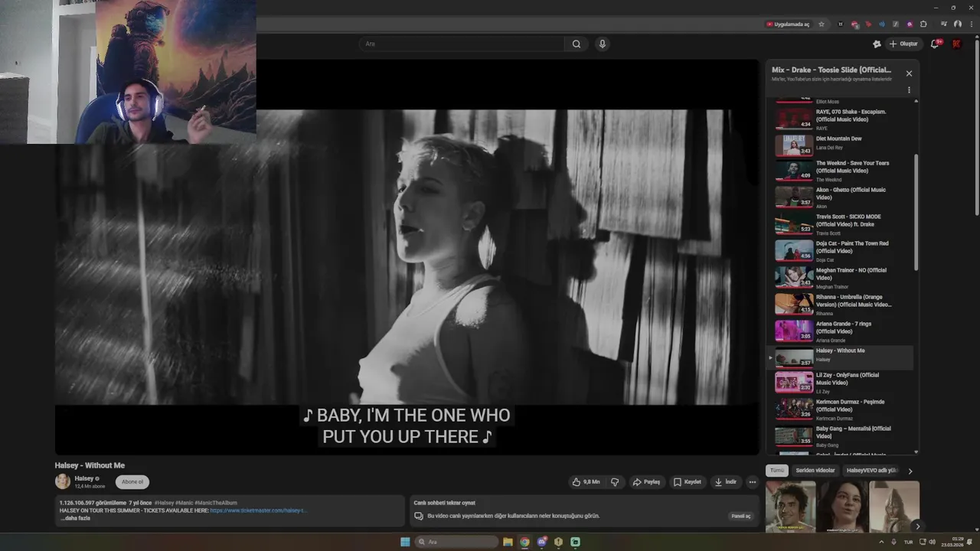Open the Chrome profile avatar

coord(958,24)
